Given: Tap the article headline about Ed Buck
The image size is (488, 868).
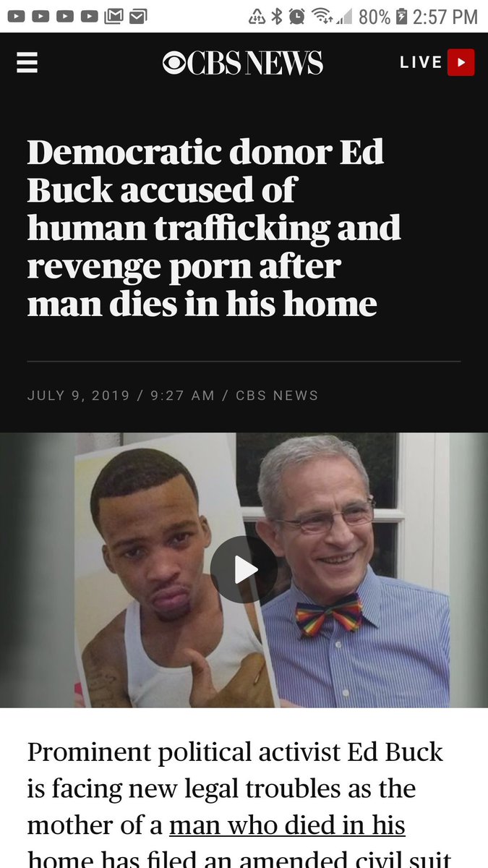Looking at the screenshot, I should coord(214,229).
